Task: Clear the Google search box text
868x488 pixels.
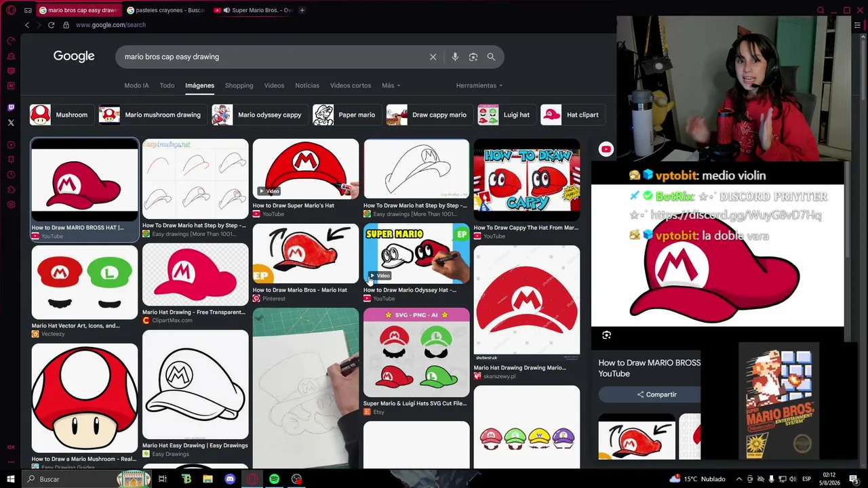Action: (x=433, y=57)
